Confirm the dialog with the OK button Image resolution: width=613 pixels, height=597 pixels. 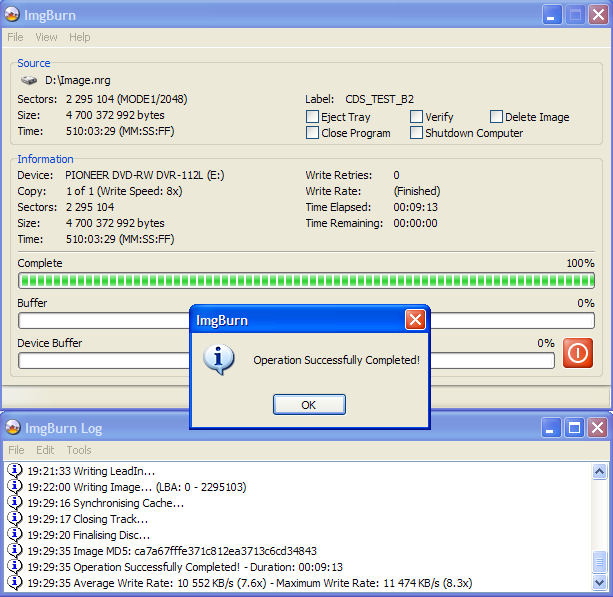pos(309,405)
